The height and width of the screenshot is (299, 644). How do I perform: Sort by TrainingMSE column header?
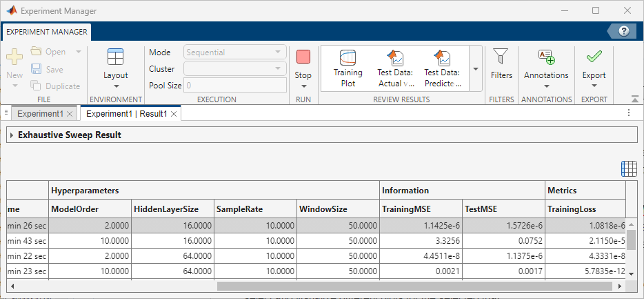(x=421, y=209)
